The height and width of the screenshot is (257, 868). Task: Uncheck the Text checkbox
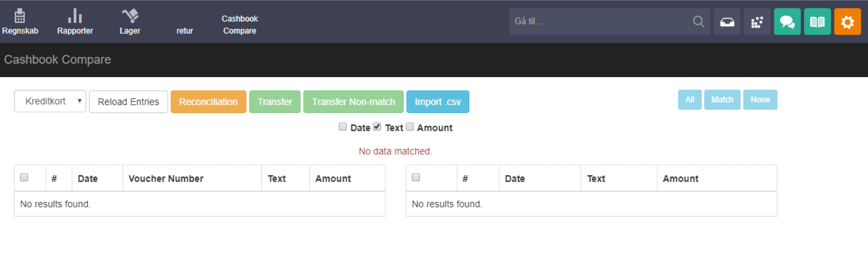point(376,126)
